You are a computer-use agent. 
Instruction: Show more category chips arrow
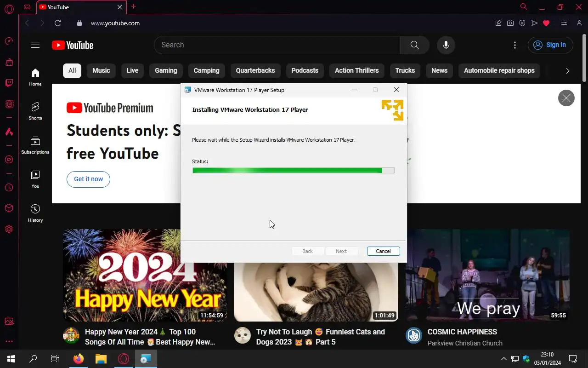coord(568,71)
